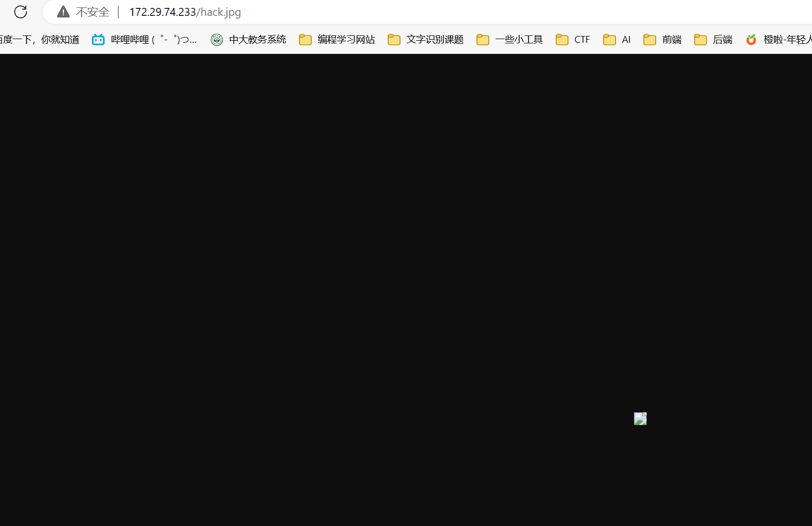The height and width of the screenshot is (526, 812).
Task: Click the not-secure warning triangle icon
Action: 63,12
